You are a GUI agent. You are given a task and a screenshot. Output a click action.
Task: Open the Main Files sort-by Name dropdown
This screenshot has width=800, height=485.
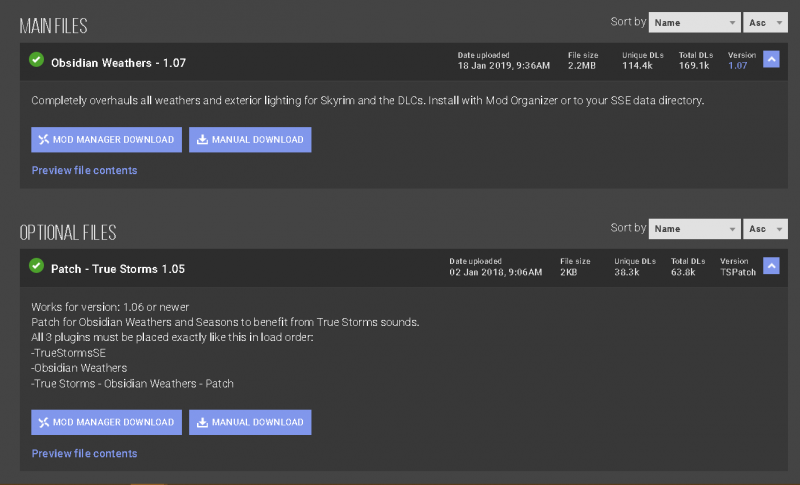[x=694, y=22]
